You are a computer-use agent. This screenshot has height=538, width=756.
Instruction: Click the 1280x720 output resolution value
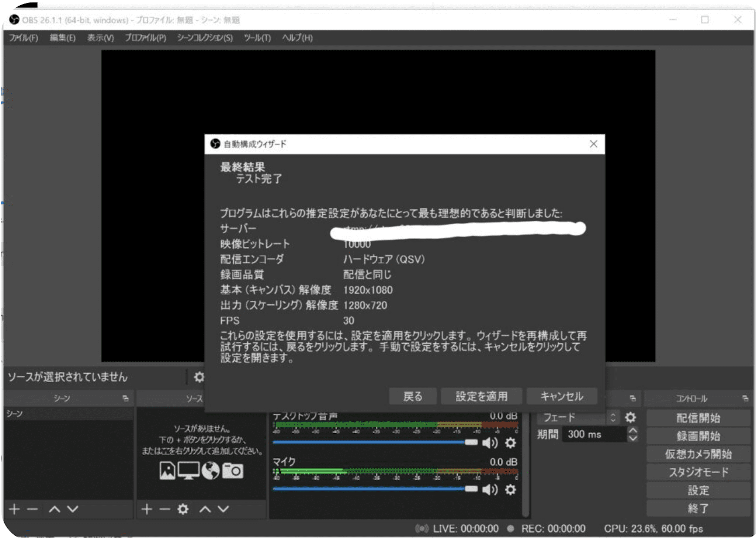[365, 306]
